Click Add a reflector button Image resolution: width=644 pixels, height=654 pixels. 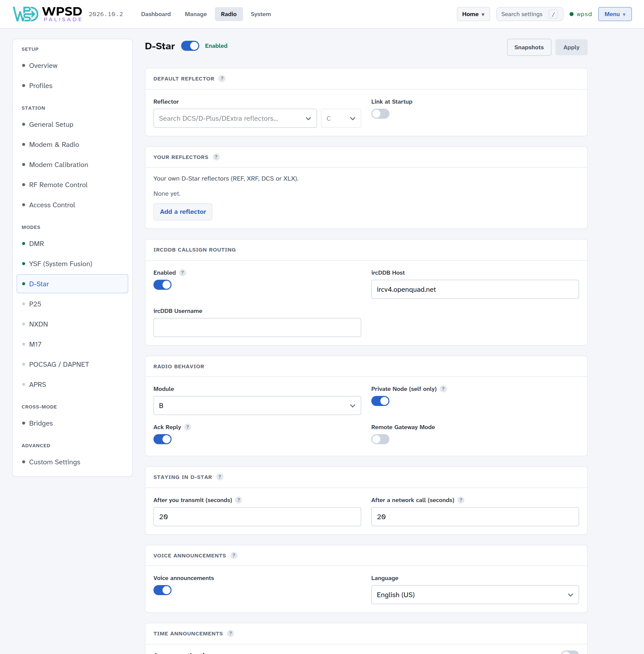coord(183,212)
